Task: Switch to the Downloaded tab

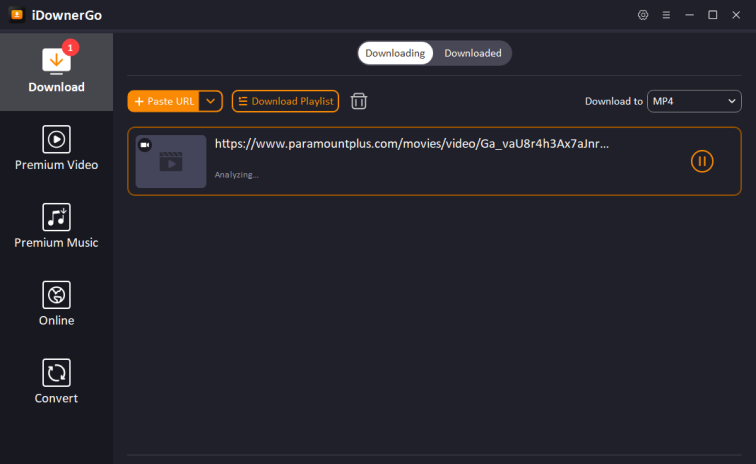Action: pos(473,53)
